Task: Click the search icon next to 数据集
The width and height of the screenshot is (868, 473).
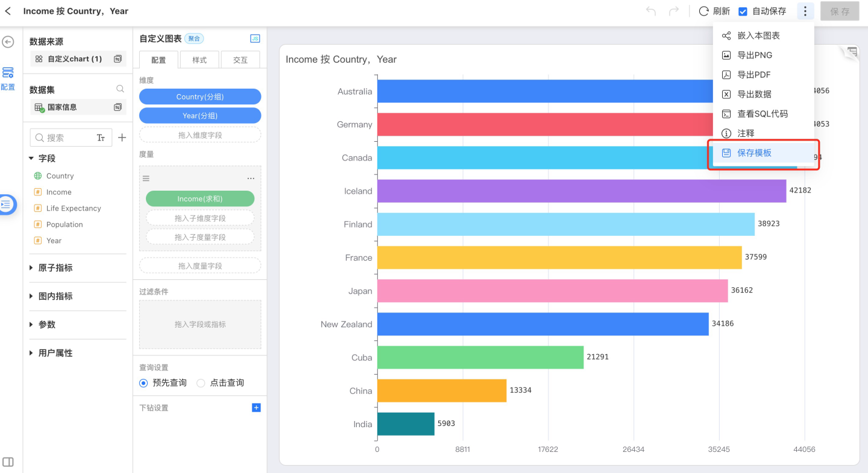Action: tap(120, 89)
